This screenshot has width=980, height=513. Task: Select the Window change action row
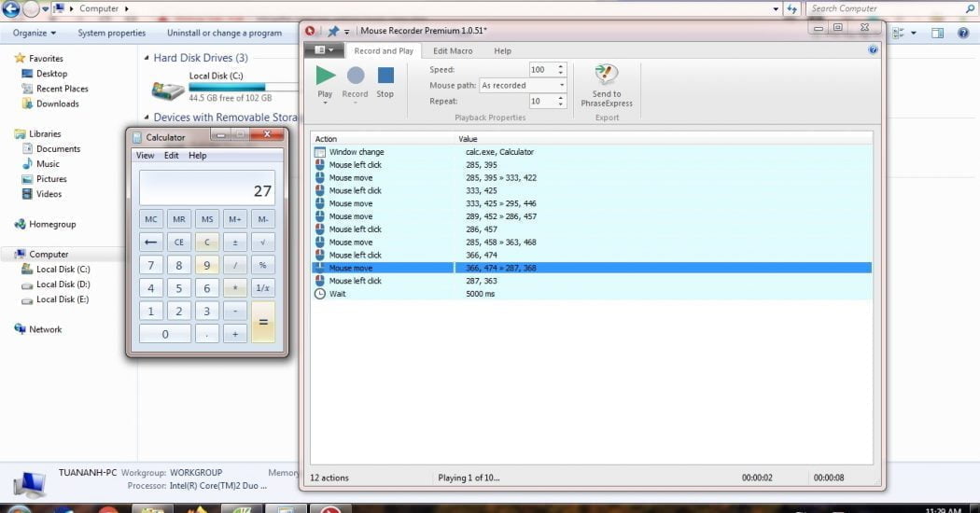(591, 152)
